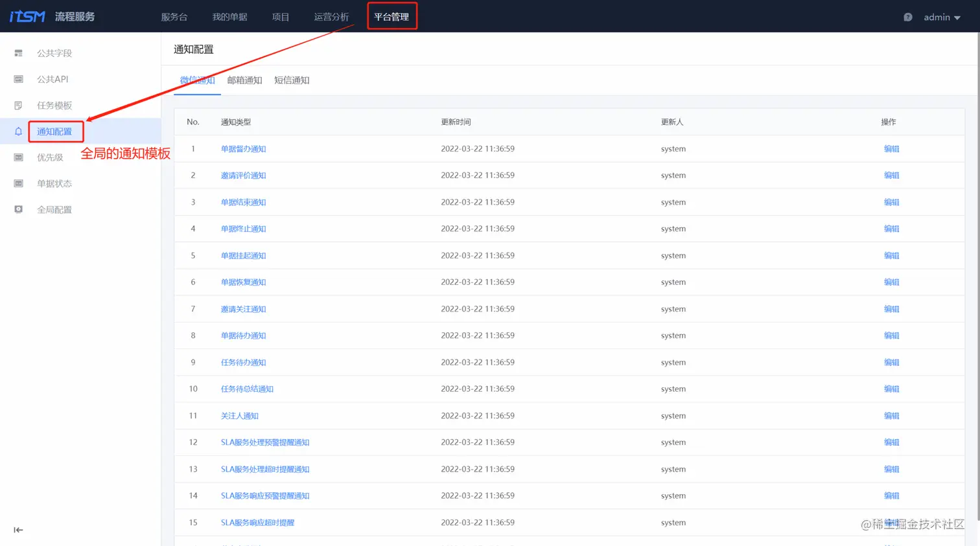Open the SLA服务响应超时提醒 link

click(x=257, y=523)
